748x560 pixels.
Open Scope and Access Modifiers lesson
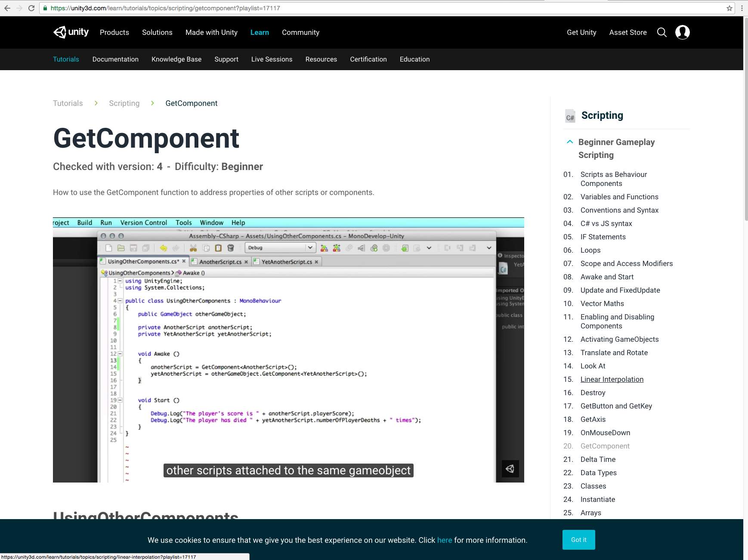pos(627,263)
